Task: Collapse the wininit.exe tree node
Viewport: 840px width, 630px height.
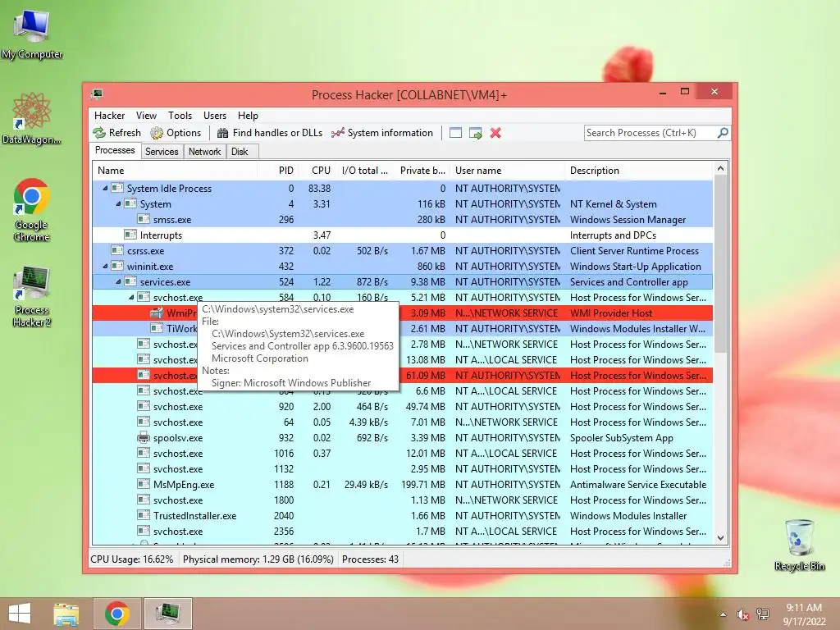Action: 105,266
